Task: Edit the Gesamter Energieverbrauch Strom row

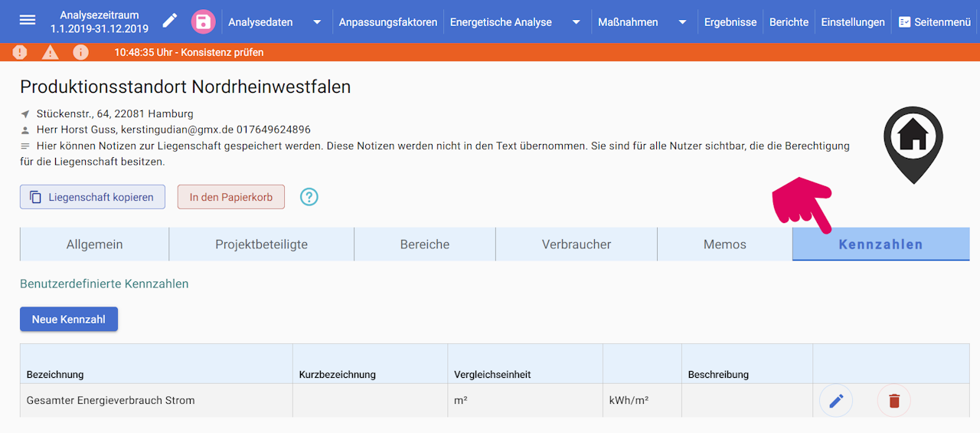Action: point(836,400)
